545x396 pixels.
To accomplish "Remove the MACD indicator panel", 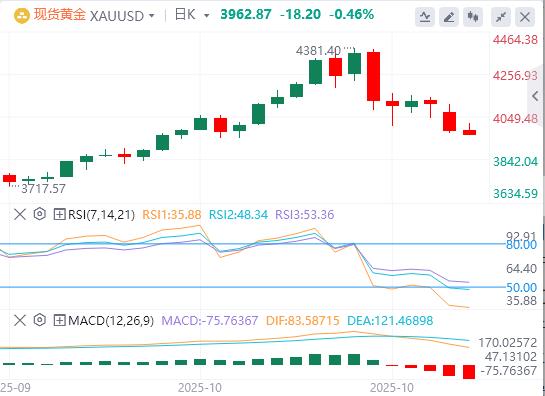I will 20,320.
